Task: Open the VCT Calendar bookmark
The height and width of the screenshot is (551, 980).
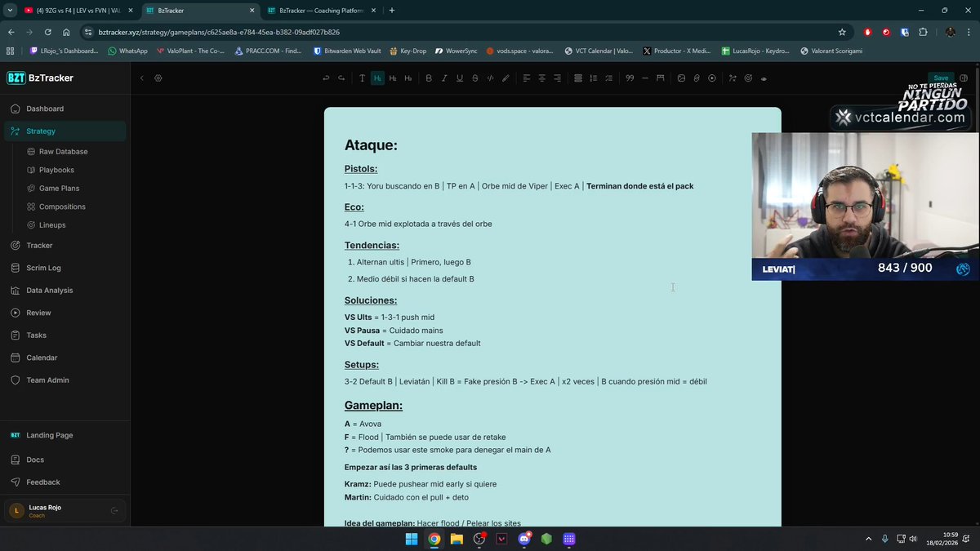Action: point(599,51)
